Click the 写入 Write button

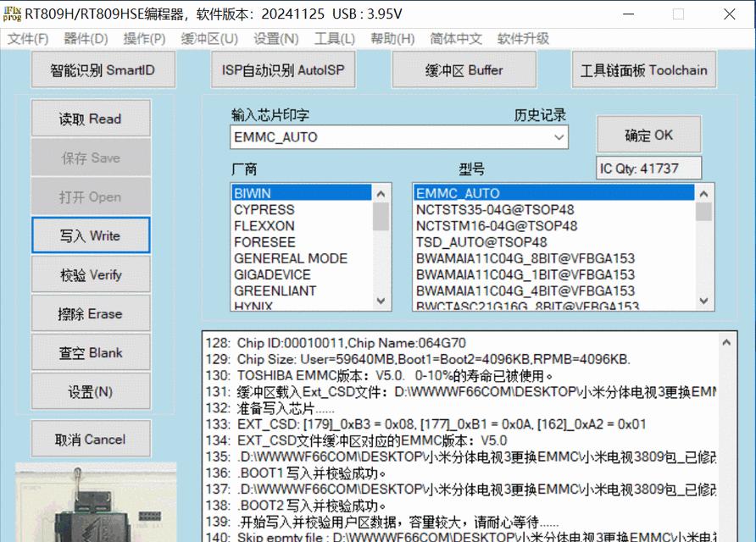coord(91,235)
